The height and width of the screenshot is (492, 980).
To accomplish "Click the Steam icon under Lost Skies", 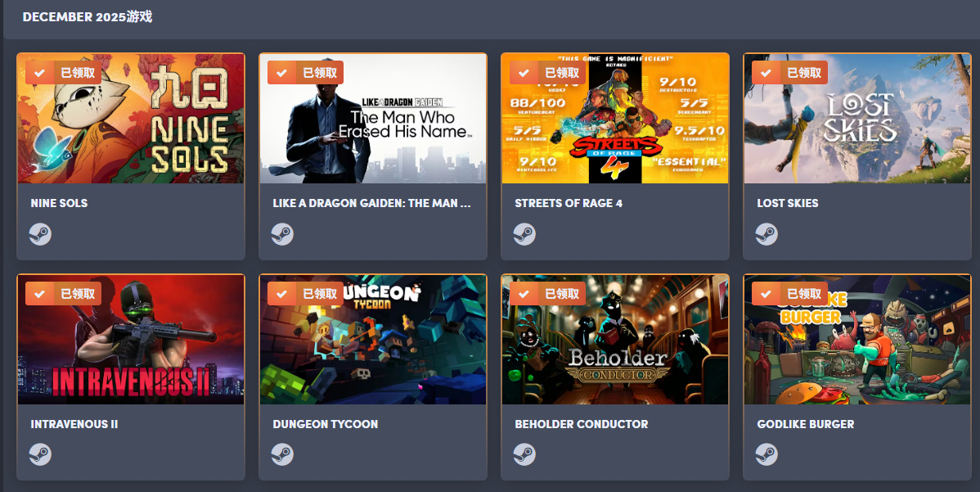I will 766,234.
